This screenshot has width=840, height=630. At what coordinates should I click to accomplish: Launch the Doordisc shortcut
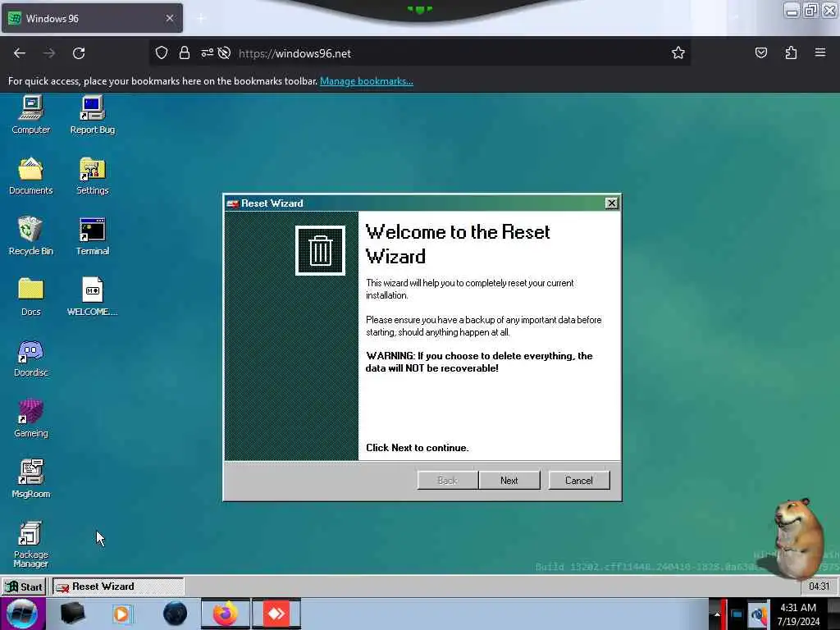(x=31, y=358)
